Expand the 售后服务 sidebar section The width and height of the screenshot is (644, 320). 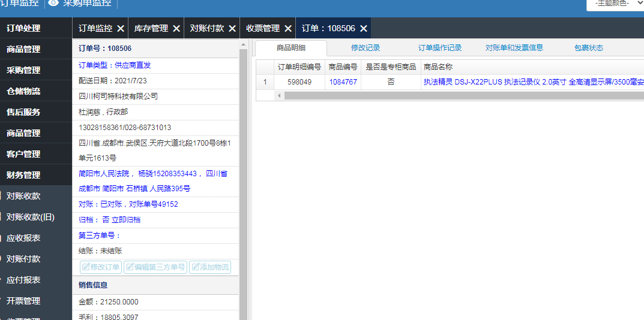pos(36,112)
